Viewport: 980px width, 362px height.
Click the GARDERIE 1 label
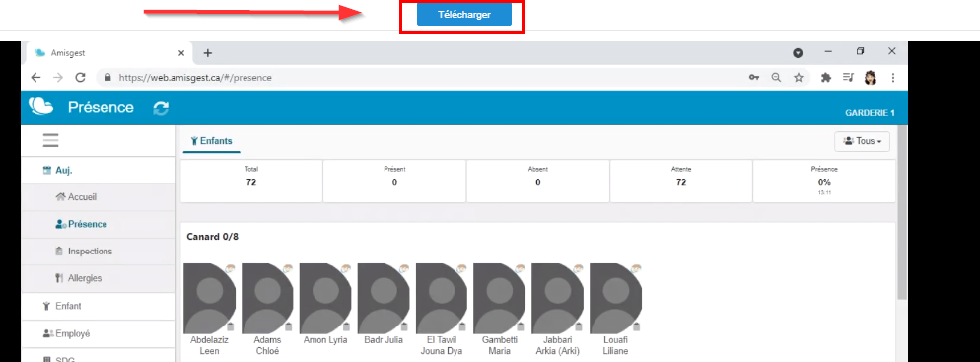click(x=870, y=113)
